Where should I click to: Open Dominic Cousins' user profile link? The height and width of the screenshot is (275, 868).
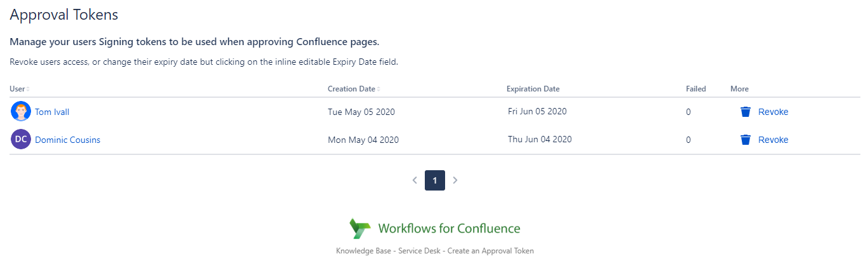coord(67,140)
